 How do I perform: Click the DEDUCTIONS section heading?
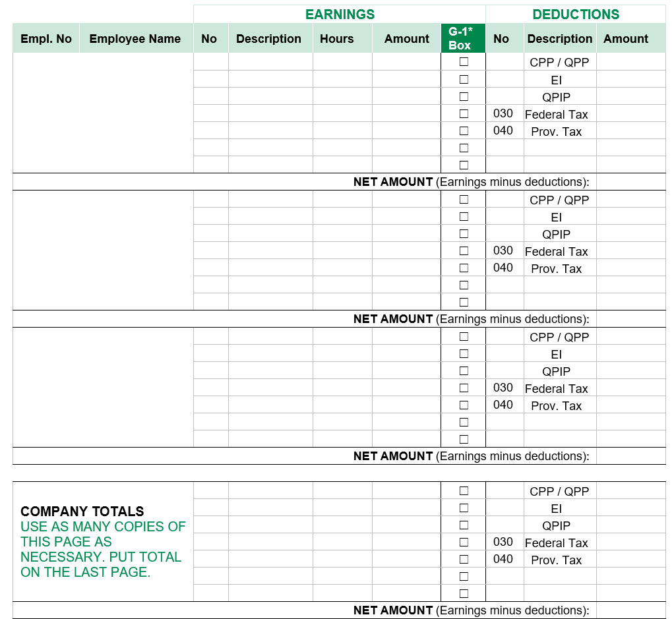click(576, 15)
